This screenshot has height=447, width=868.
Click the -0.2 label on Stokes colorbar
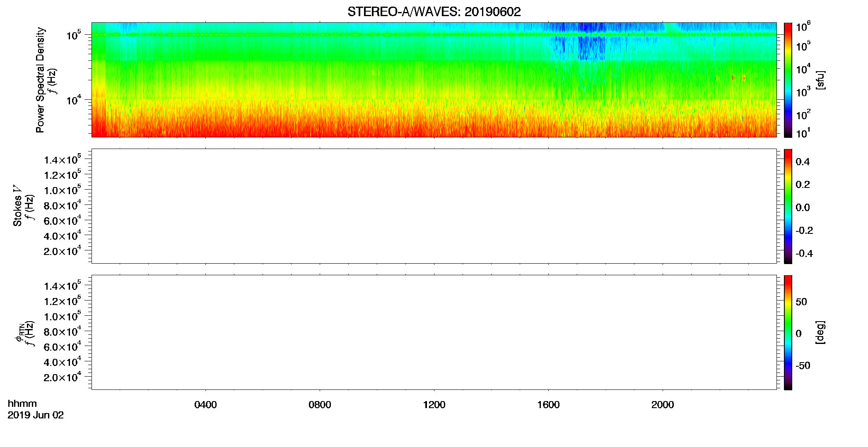(x=804, y=231)
